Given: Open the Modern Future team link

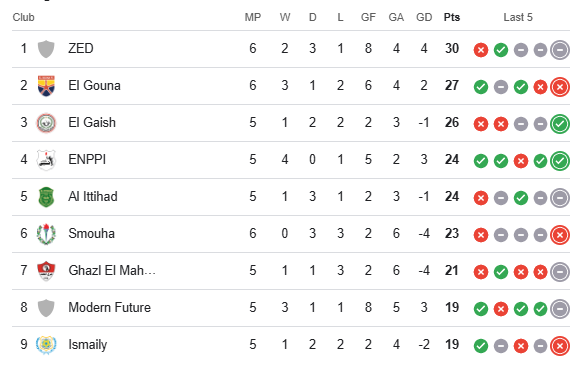Looking at the screenshot, I should 110,308.
